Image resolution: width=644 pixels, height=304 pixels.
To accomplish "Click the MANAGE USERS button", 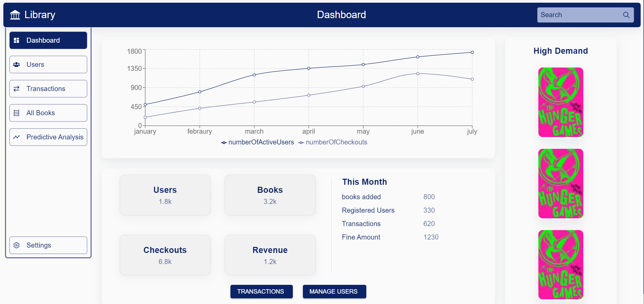I will point(334,292).
